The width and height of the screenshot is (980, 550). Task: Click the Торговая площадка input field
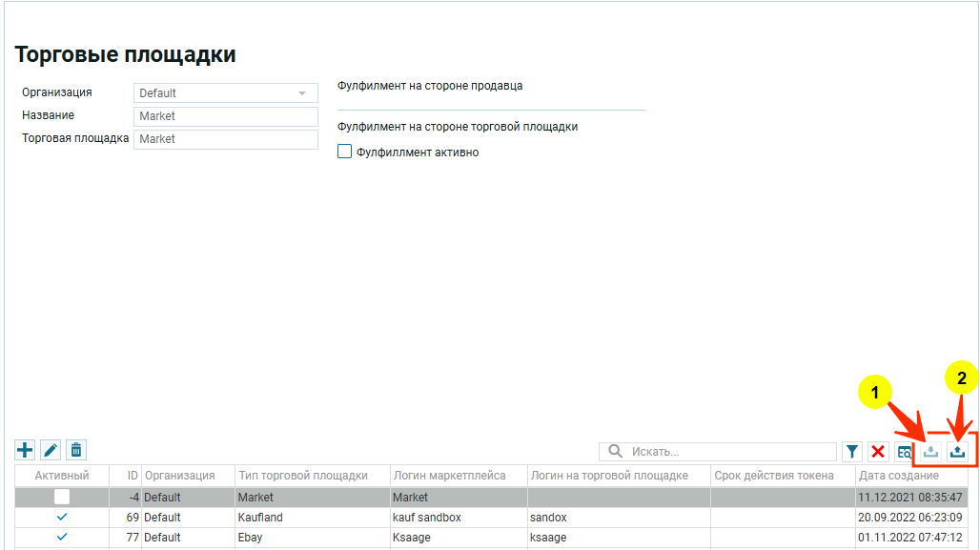pyautogui.click(x=226, y=139)
